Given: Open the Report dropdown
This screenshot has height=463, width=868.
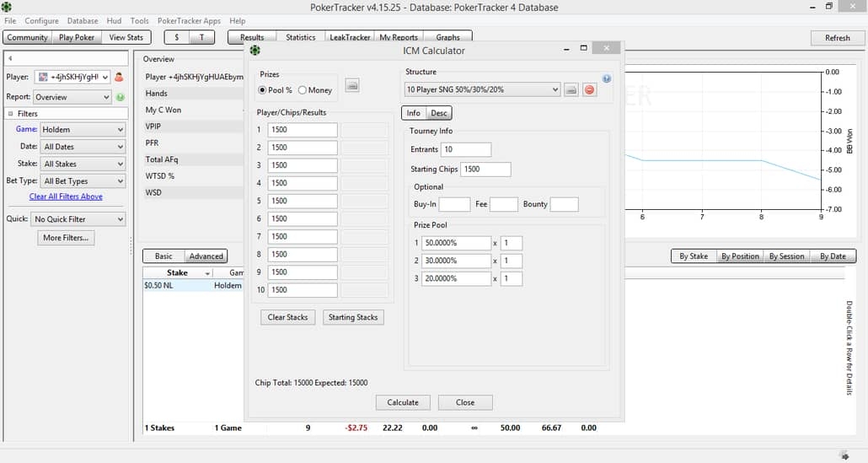Looking at the screenshot, I should pos(72,97).
